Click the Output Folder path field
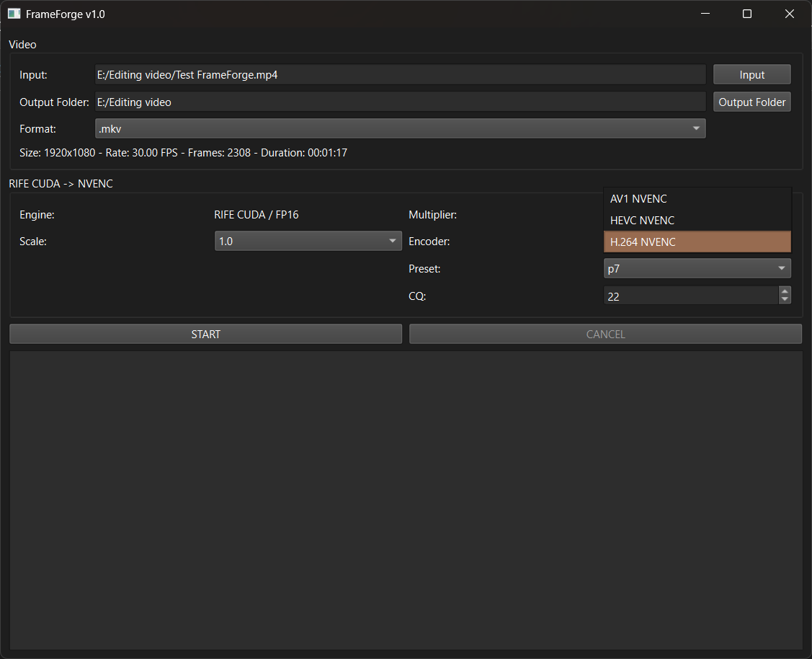 [401, 102]
